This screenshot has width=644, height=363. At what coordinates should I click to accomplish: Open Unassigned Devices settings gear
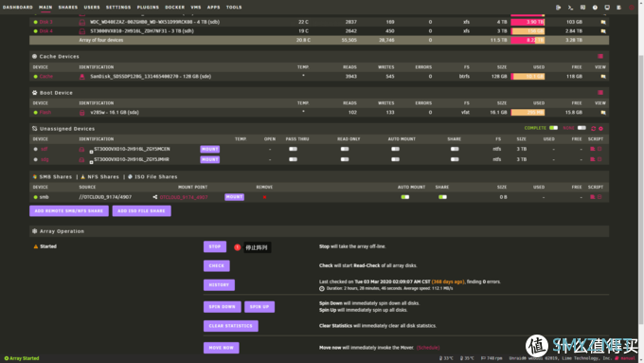pos(600,129)
